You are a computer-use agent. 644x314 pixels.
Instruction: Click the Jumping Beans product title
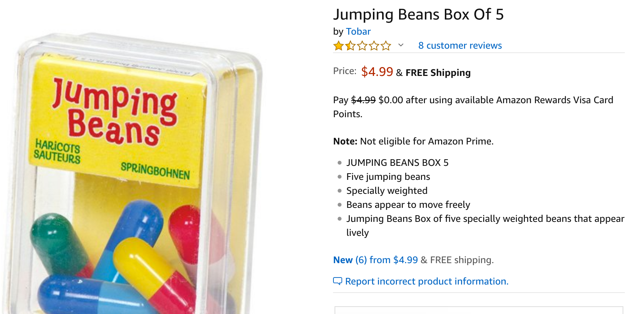pos(419,15)
